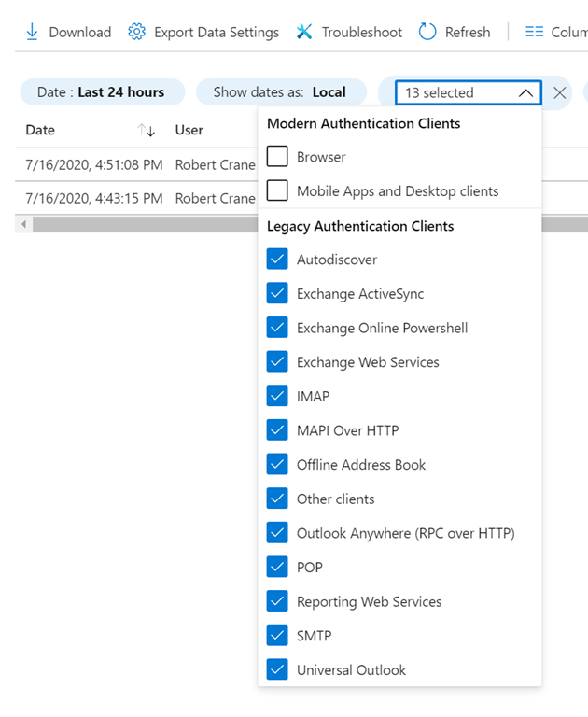588x717 pixels.
Task: Click the Export Data Settings gear icon
Action: [x=137, y=32]
